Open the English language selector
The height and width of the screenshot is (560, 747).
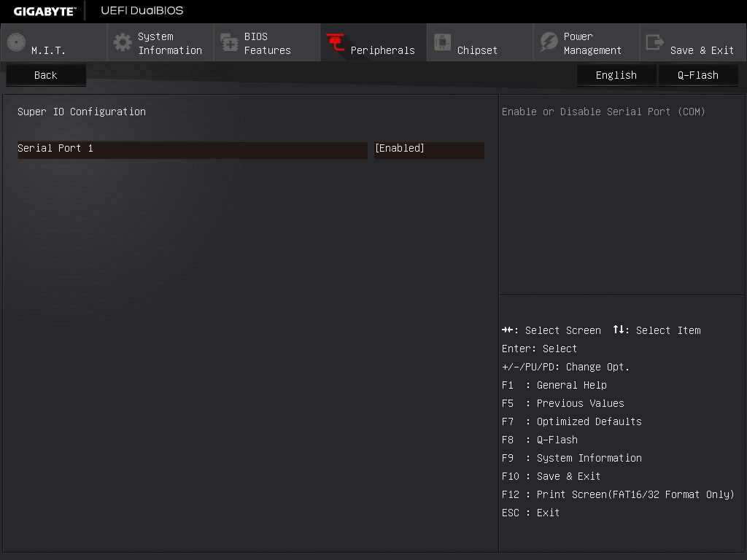pyautogui.click(x=616, y=75)
